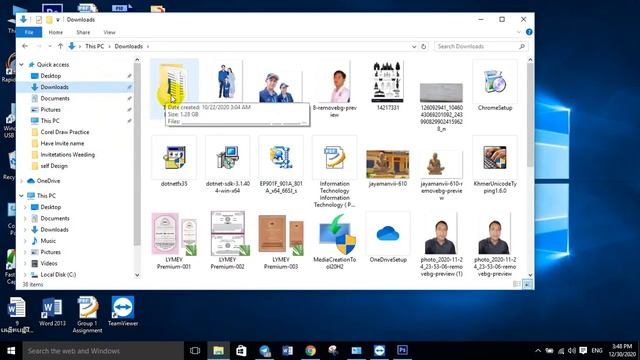Select LYMEY Premium-003 file

coord(281,241)
